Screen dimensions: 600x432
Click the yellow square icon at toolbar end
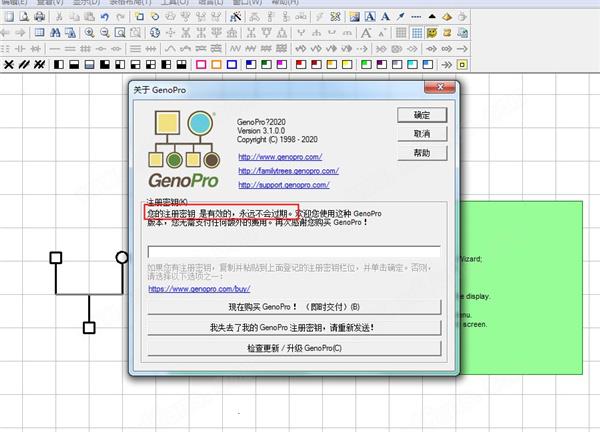point(462,65)
